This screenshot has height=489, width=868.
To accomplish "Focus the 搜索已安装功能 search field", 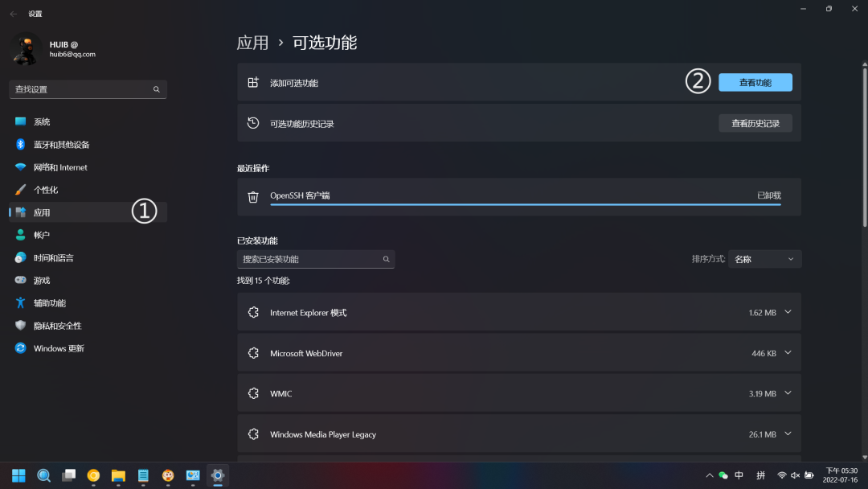I will [316, 259].
